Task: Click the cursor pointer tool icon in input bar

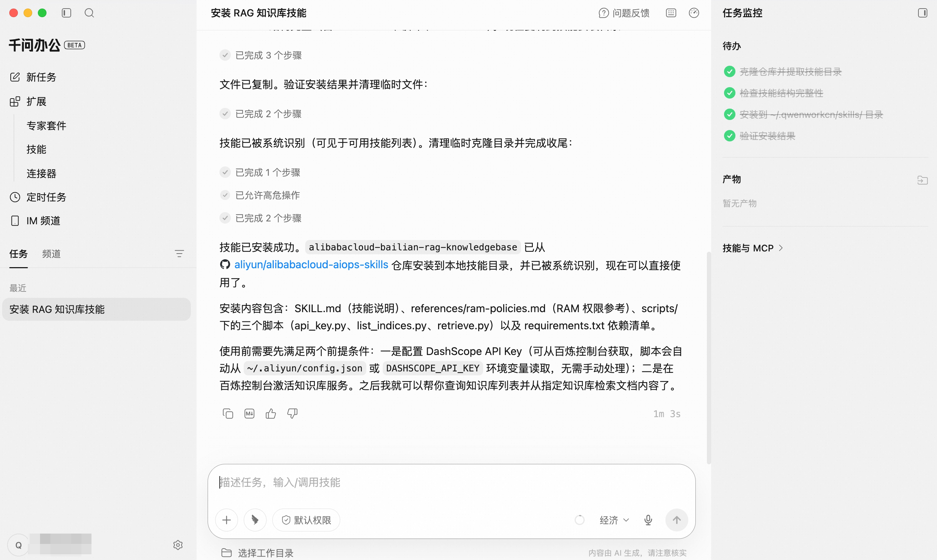Action: pos(255,520)
